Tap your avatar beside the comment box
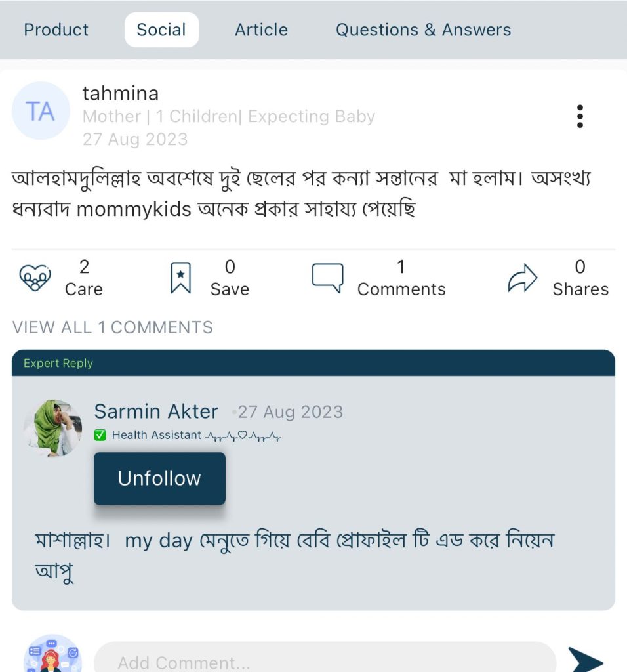This screenshot has height=672, width=627. tap(52, 655)
